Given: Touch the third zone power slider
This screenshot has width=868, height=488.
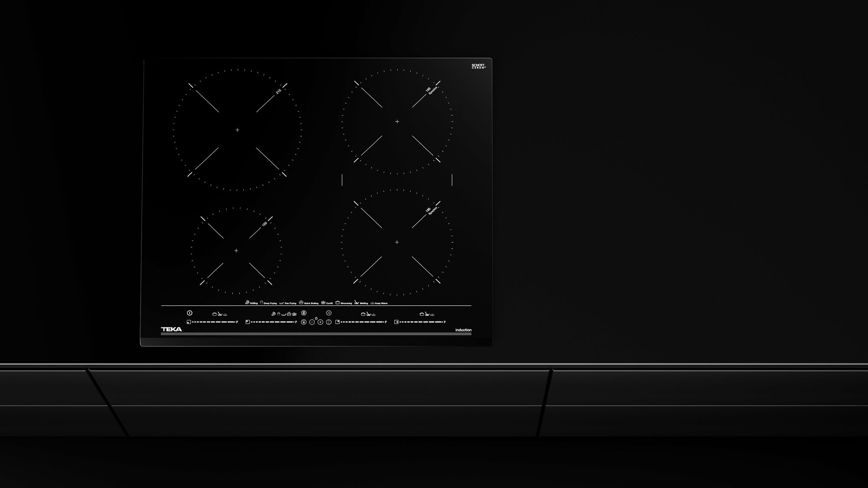Looking at the screenshot, I should (x=362, y=322).
